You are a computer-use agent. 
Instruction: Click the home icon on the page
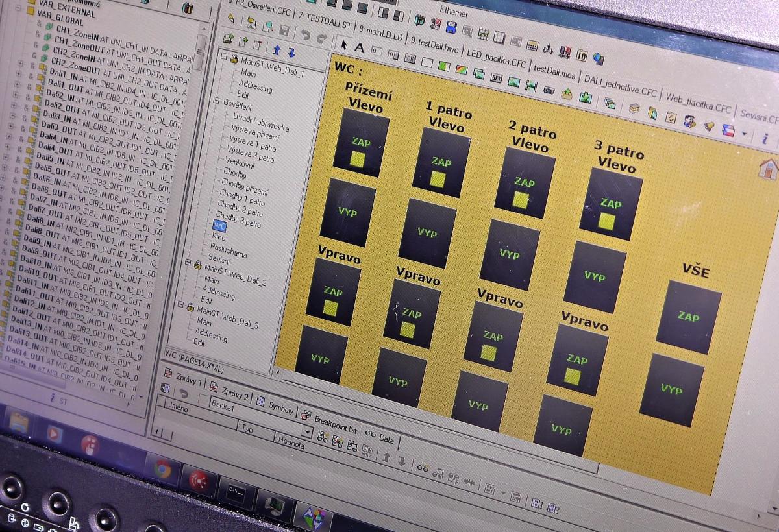(x=768, y=169)
